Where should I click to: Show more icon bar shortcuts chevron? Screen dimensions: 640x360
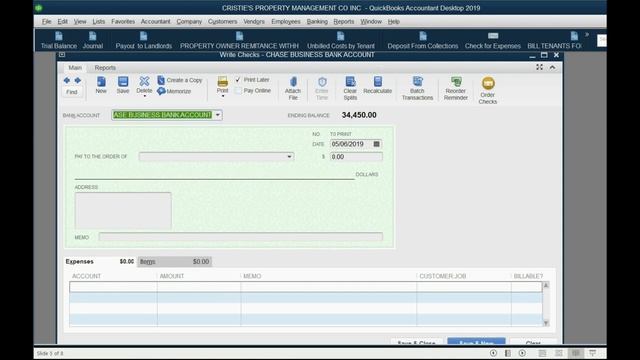587,35
